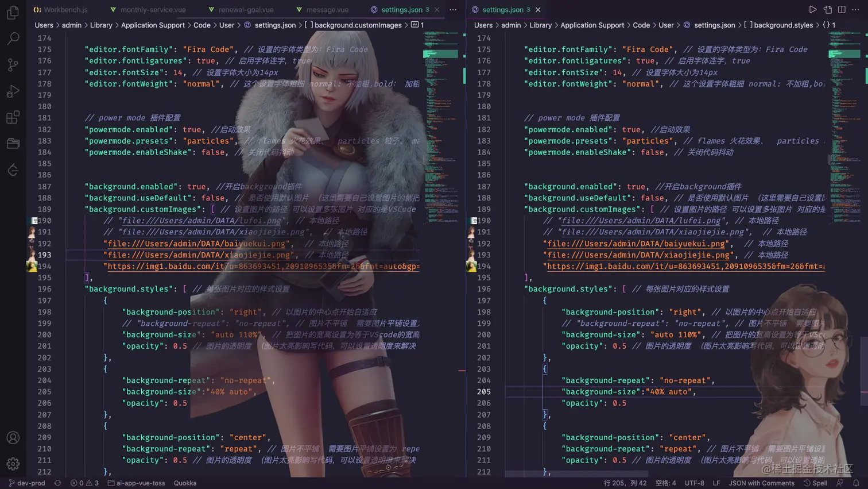This screenshot has width=868, height=489.
Task: Open User breadcrumb in right editor
Action: 666,25
